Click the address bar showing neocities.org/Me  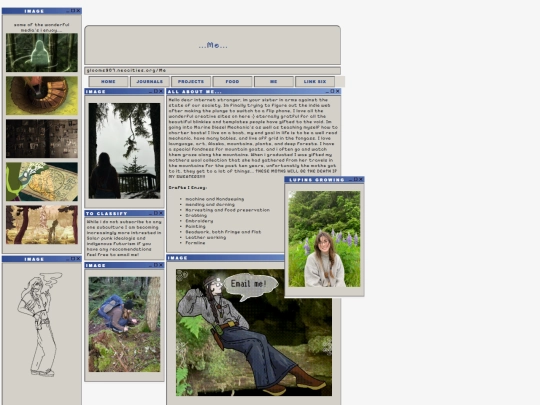(212, 71)
